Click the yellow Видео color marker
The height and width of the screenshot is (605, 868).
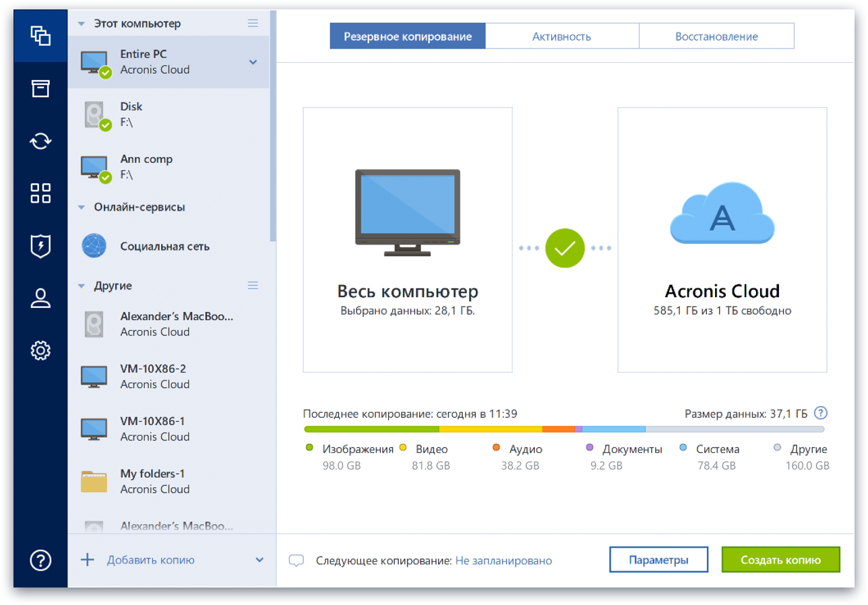point(404,447)
